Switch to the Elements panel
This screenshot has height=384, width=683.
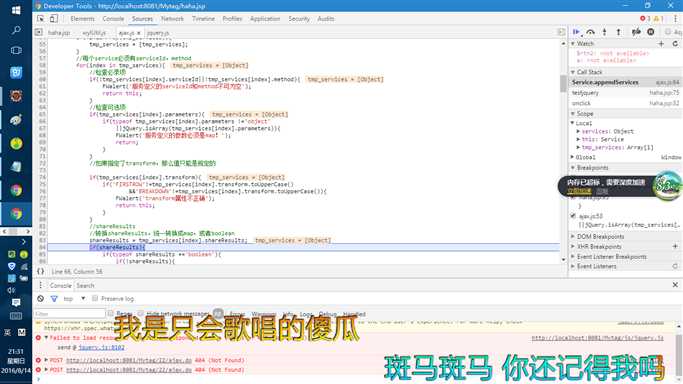coord(82,19)
